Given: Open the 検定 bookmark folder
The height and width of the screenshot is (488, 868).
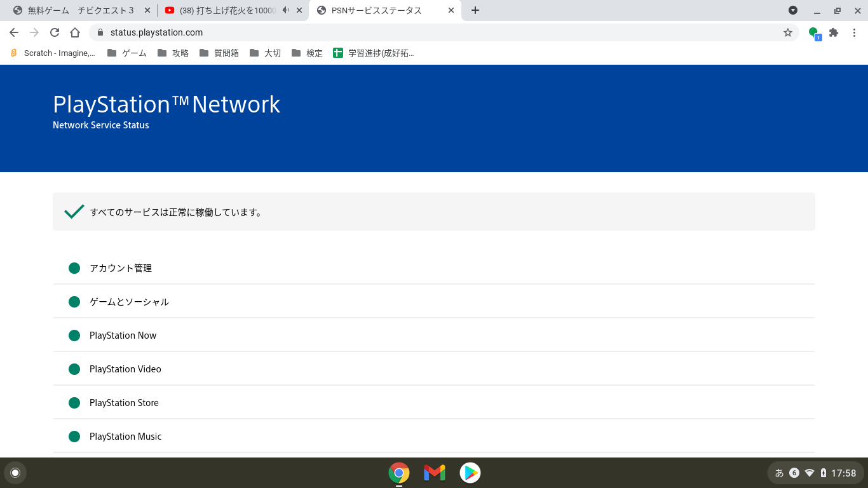Looking at the screenshot, I should (x=308, y=53).
